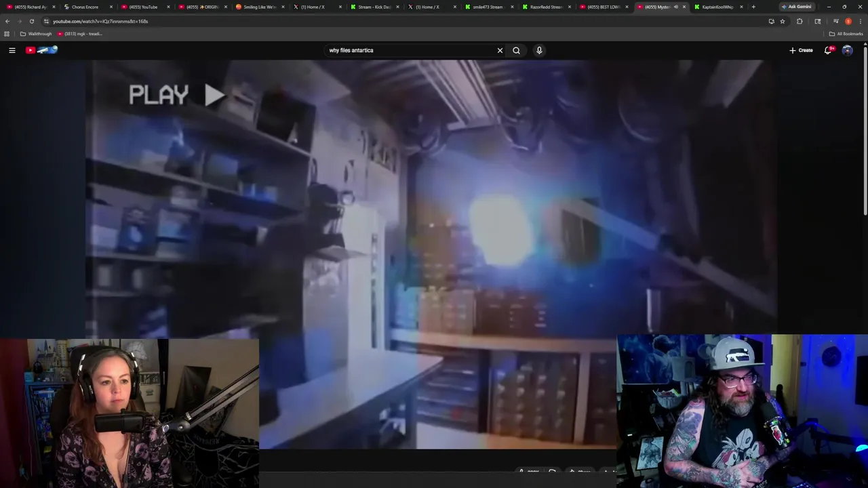This screenshot has height=488, width=868.
Task: Click the install/cast icon in address bar
Action: pos(771,21)
